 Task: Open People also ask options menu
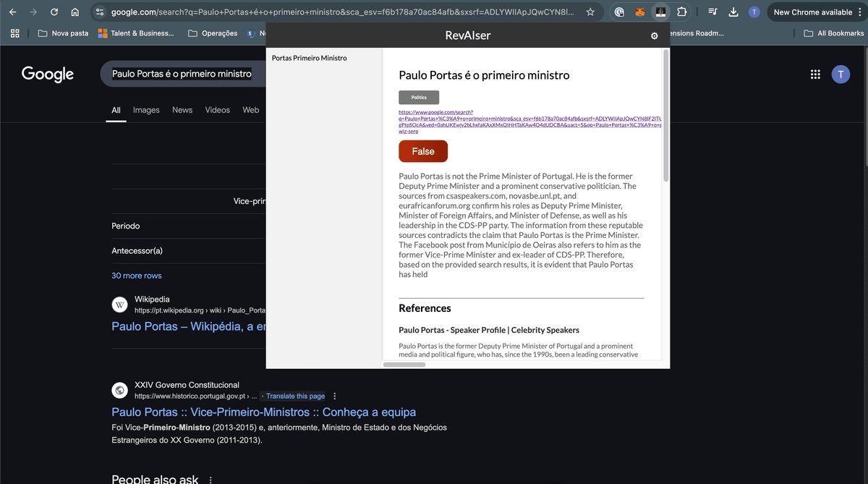[210, 479]
